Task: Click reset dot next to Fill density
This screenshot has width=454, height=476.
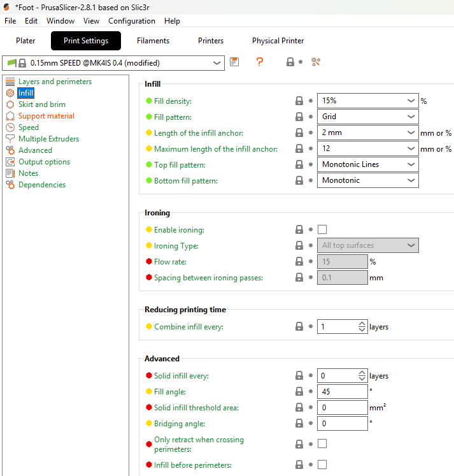Action: click(x=311, y=101)
